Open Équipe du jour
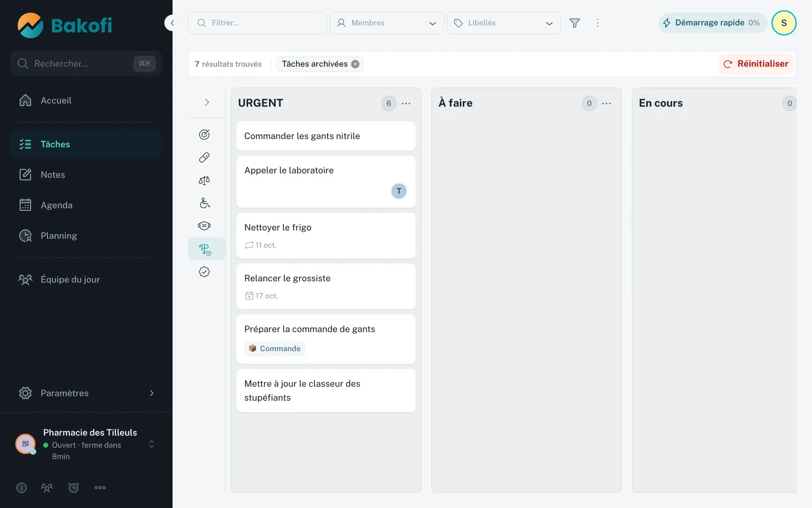This screenshot has height=508, width=812. [x=86, y=279]
